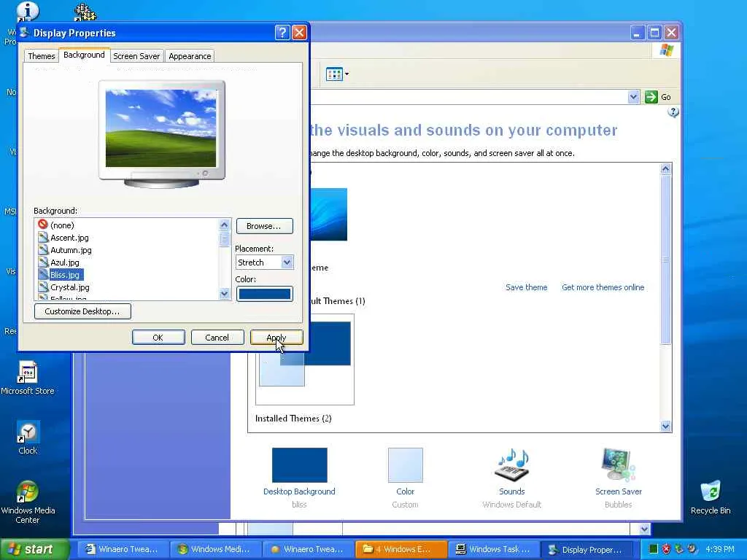Open the Appearance tab
The width and height of the screenshot is (747, 560).
tap(190, 55)
